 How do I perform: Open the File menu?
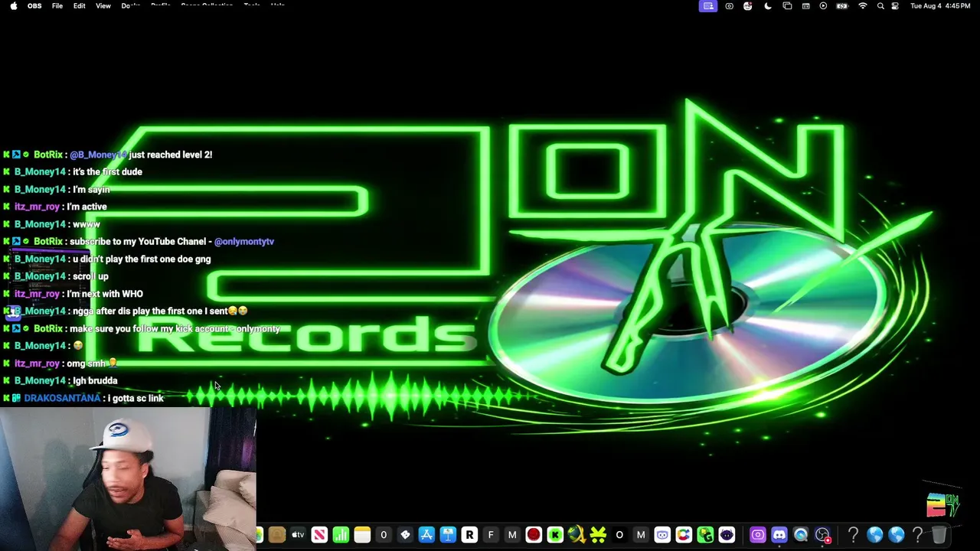coord(57,5)
